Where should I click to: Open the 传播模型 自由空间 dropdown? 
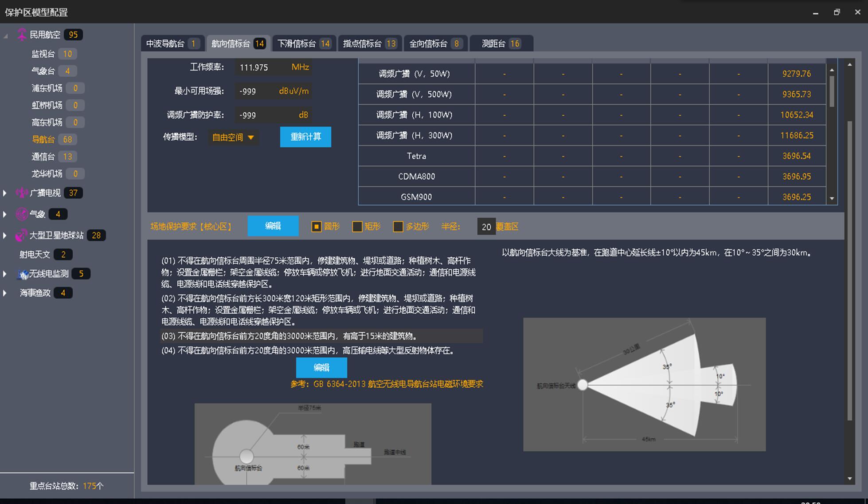coord(233,138)
